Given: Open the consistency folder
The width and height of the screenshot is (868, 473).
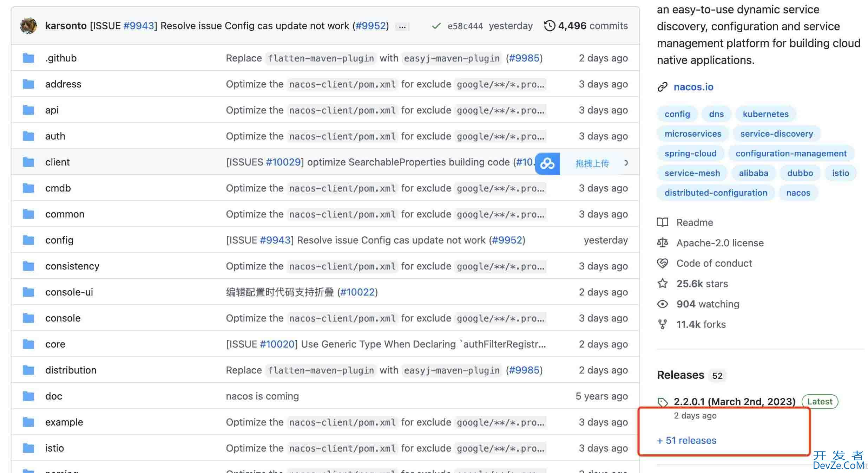Looking at the screenshot, I should (72, 266).
